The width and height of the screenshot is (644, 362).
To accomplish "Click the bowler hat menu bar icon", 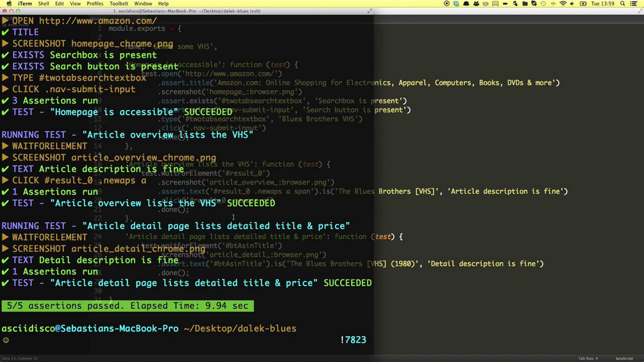I will pos(466,3).
